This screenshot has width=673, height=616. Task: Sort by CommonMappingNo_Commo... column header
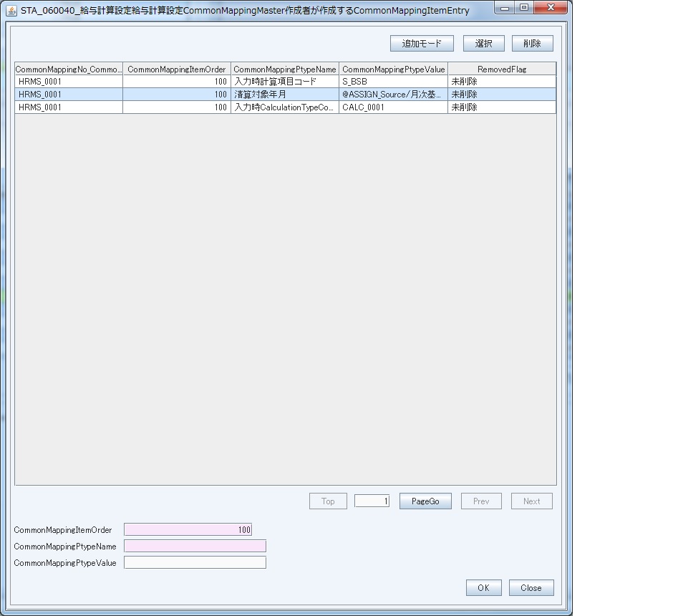[x=69, y=69]
